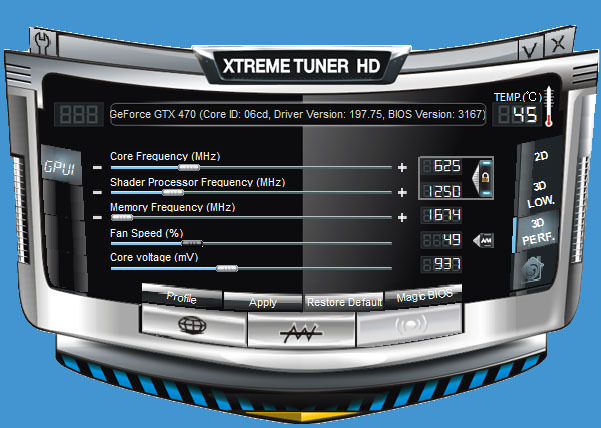Click the Restore Default button
The image size is (601, 428).
[344, 302]
